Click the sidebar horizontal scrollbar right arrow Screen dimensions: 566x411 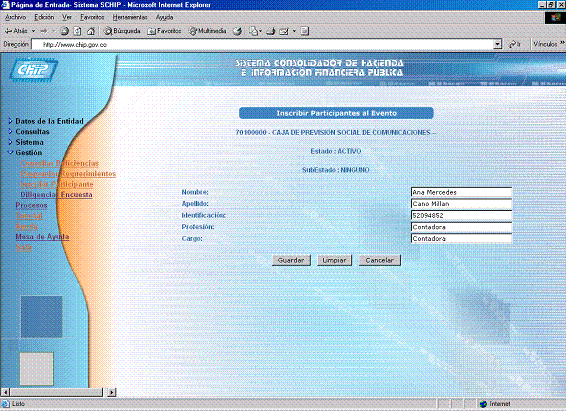tap(112, 392)
